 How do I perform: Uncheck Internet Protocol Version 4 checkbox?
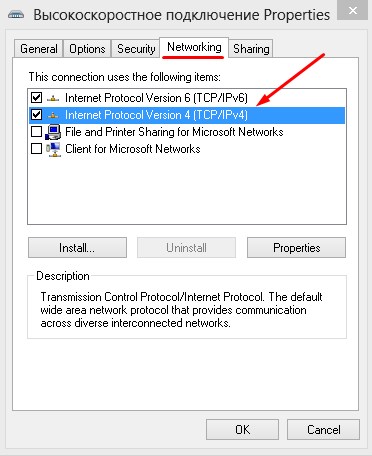tap(36, 115)
